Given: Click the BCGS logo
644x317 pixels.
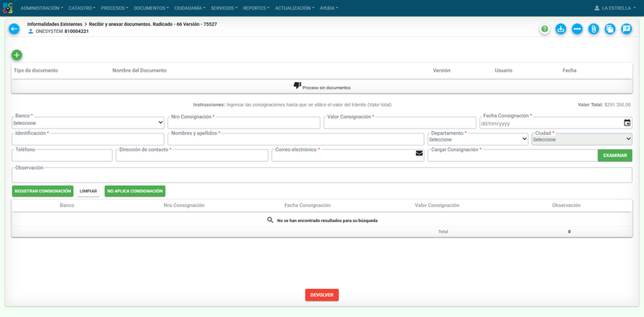Looking at the screenshot, I should [x=7, y=8].
